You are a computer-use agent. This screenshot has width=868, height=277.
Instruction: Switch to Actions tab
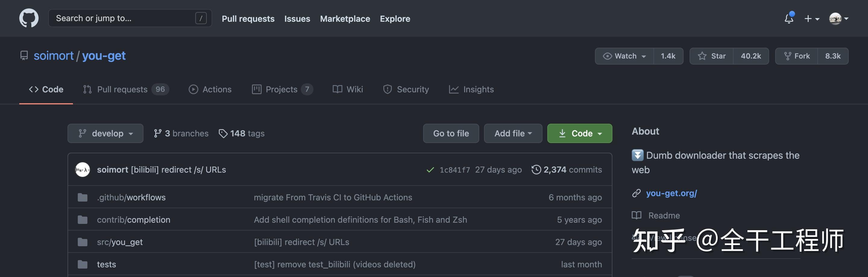210,89
